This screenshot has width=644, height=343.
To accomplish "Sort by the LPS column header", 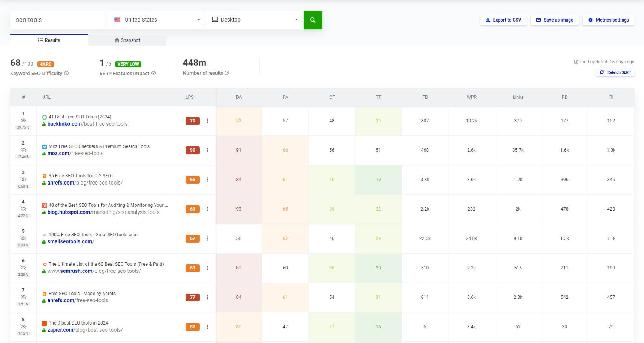I will tap(189, 97).
